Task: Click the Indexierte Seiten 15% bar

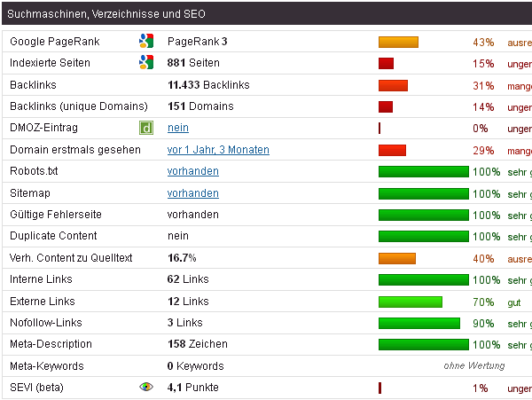Action: pos(386,64)
